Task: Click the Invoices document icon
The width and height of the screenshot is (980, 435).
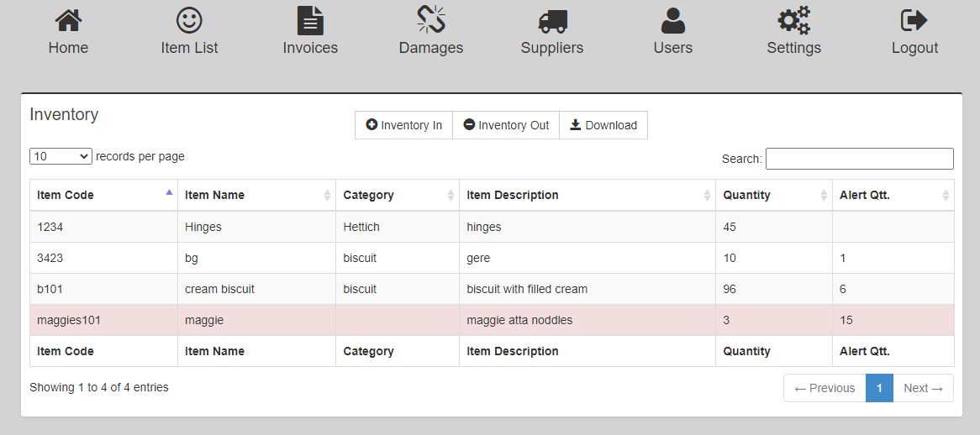Action: [310, 20]
